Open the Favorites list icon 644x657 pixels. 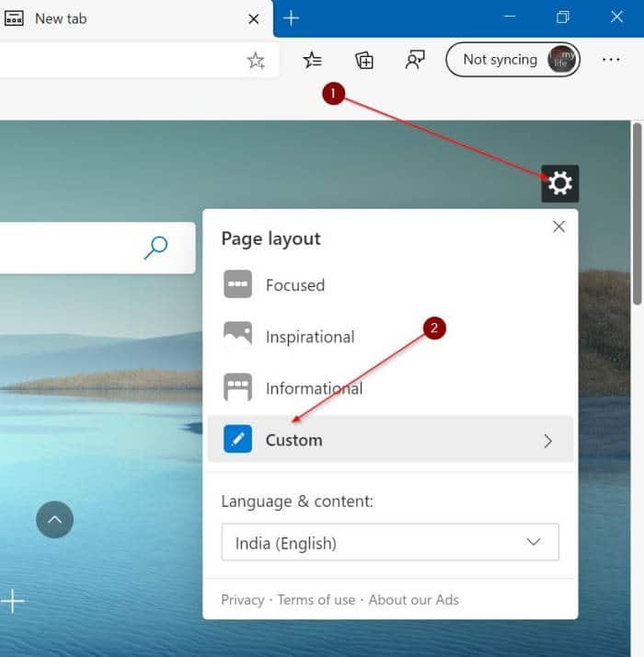tap(313, 60)
